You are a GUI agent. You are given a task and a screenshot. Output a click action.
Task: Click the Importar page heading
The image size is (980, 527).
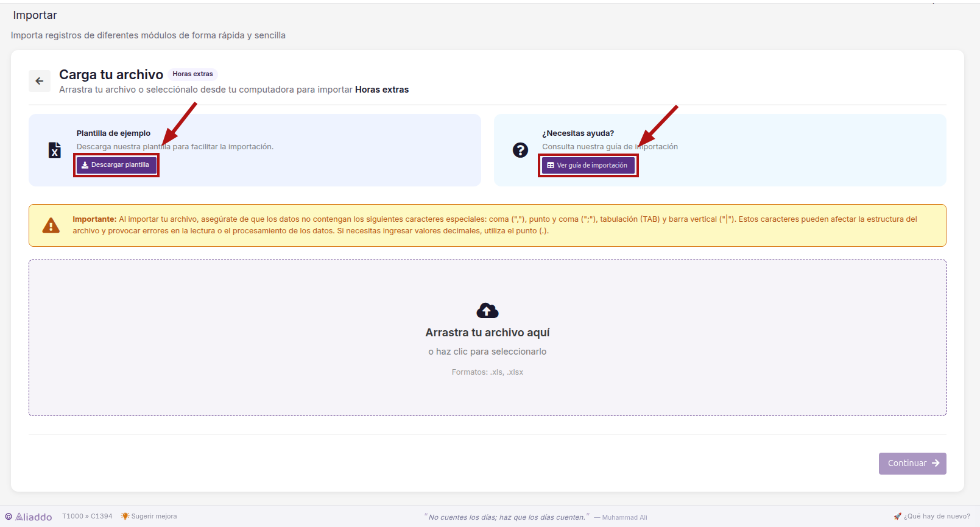(x=35, y=15)
